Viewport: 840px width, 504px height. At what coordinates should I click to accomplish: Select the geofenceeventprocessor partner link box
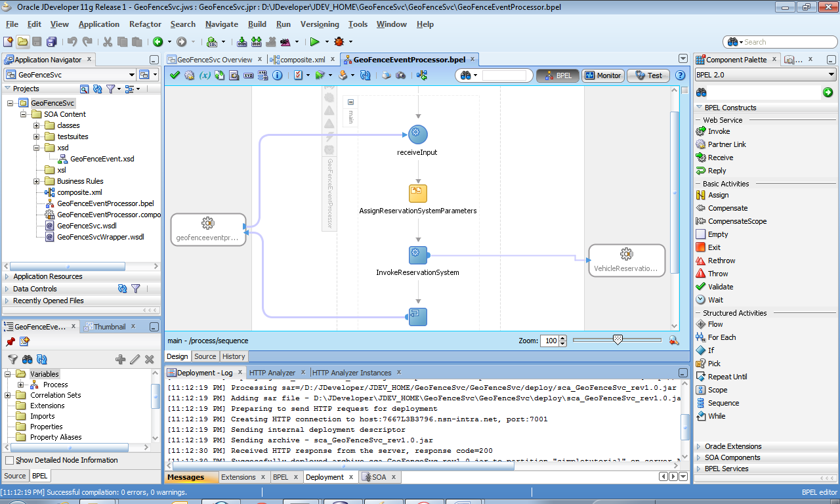click(x=208, y=230)
